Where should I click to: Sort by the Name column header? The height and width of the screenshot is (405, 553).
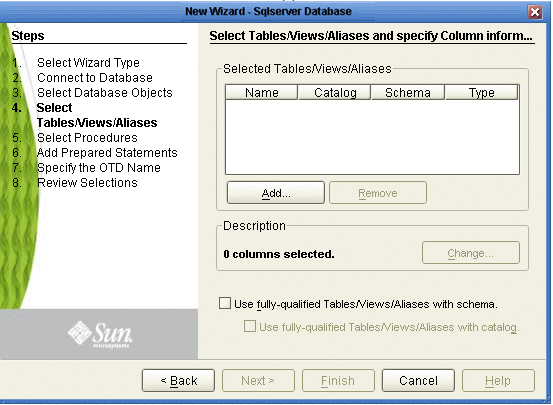coord(262,92)
